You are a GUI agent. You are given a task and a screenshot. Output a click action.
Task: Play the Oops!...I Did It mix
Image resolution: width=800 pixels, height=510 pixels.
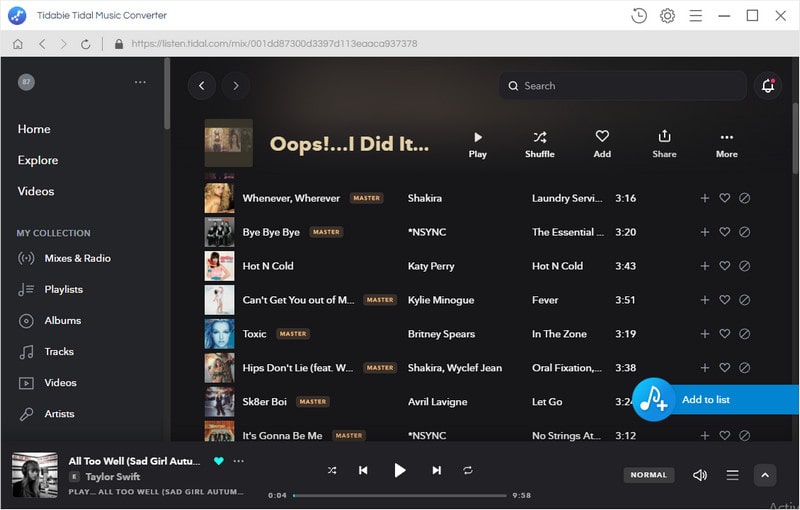pos(478,145)
